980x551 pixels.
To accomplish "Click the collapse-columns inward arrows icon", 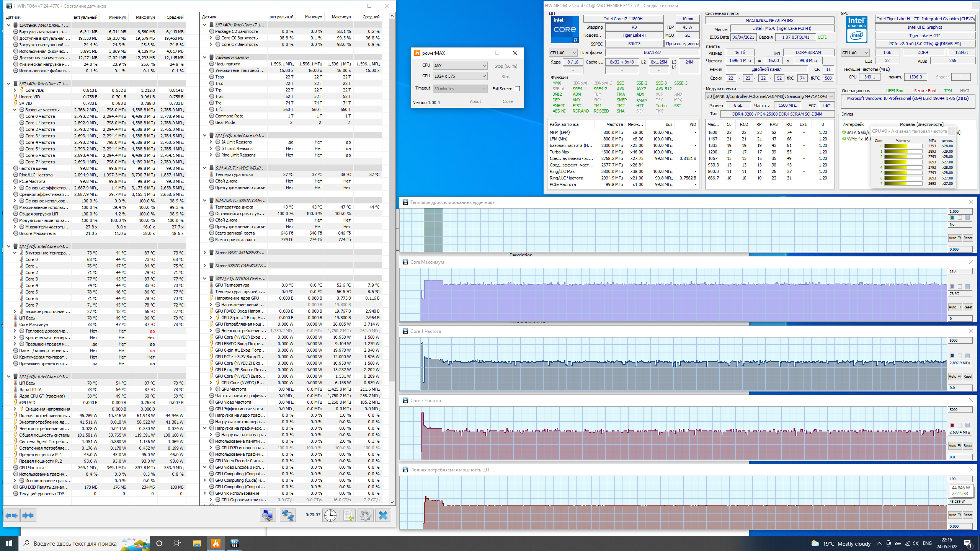I will pos(28,515).
